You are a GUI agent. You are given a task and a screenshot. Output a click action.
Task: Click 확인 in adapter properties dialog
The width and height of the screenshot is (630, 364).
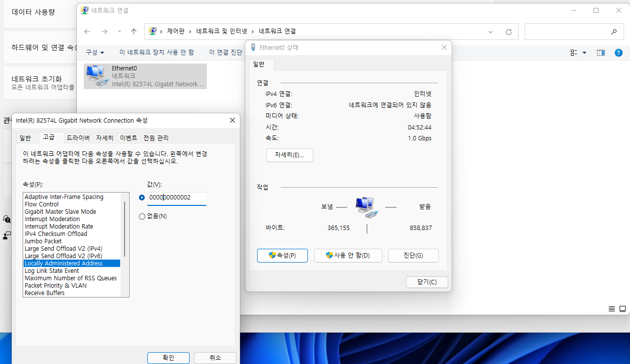(168, 358)
